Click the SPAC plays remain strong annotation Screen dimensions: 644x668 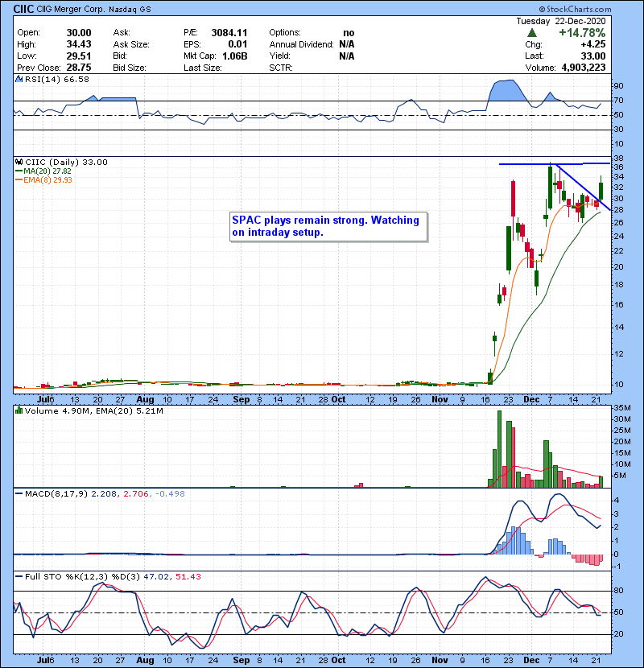pyautogui.click(x=328, y=227)
